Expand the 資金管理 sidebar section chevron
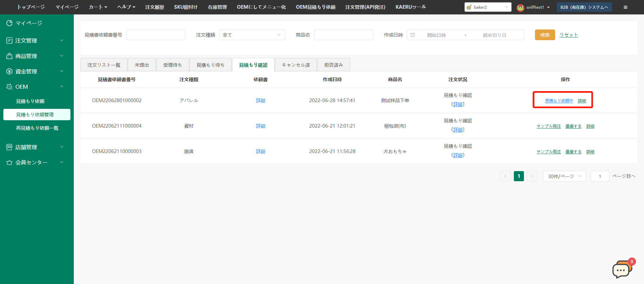Screen dimensions: 644x284 (x=62, y=71)
